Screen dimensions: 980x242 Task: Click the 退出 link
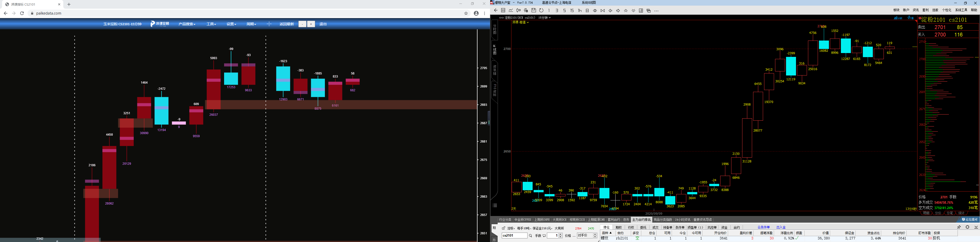323,24
